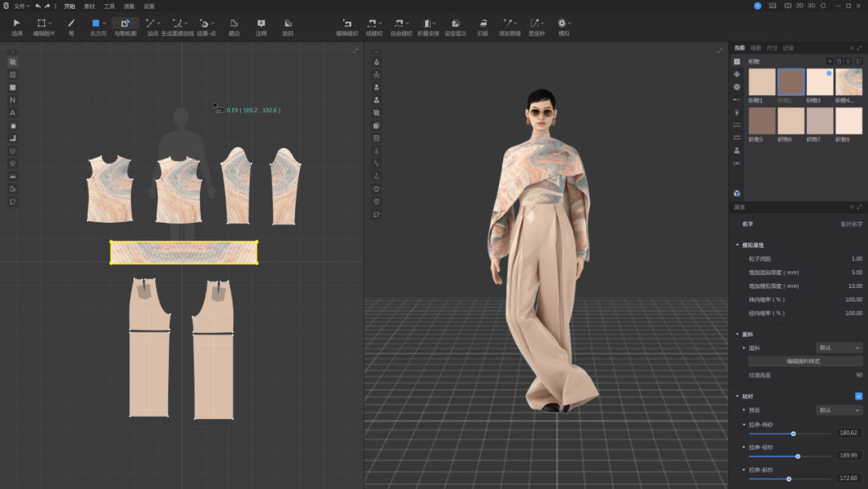Choose the 归拔 iron tool
This screenshot has width=868, height=489.
482,24
